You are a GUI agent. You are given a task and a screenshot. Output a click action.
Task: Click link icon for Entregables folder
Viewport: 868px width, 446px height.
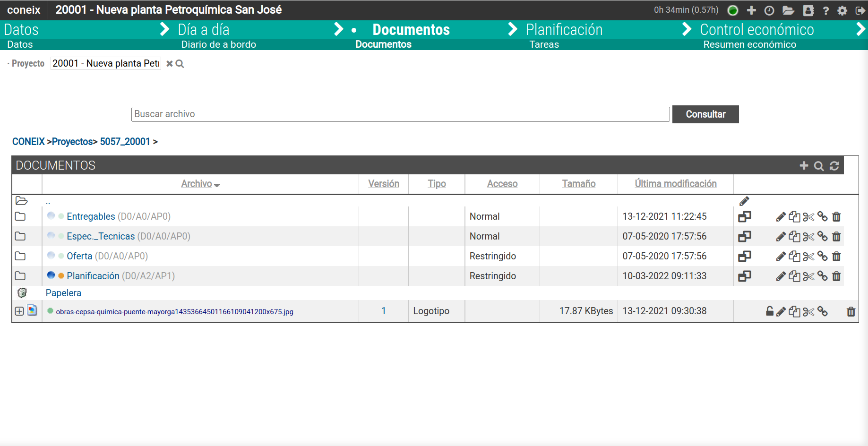pyautogui.click(x=823, y=216)
